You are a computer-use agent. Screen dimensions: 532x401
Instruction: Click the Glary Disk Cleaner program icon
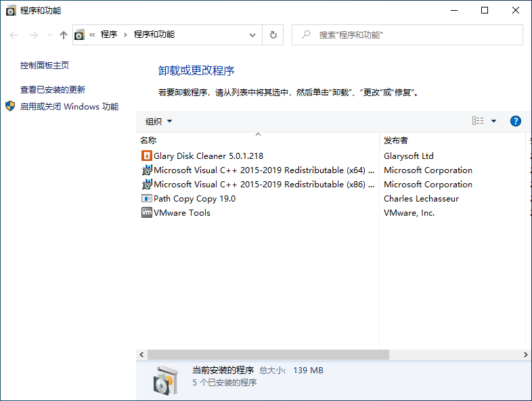147,156
